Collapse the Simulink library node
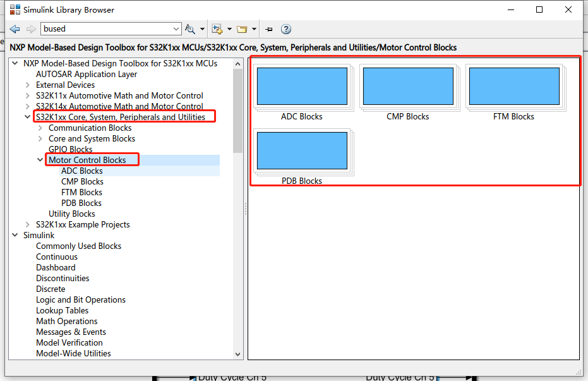This screenshot has height=381, width=588. pos(15,235)
